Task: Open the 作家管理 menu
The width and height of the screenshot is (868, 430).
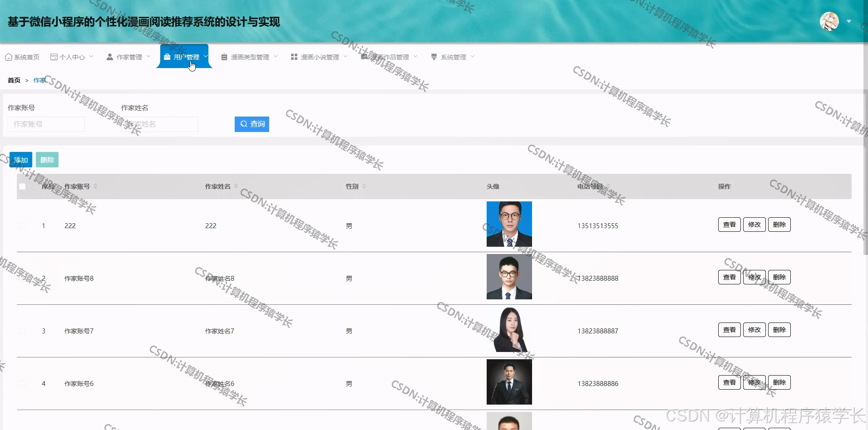Action: pyautogui.click(x=128, y=57)
